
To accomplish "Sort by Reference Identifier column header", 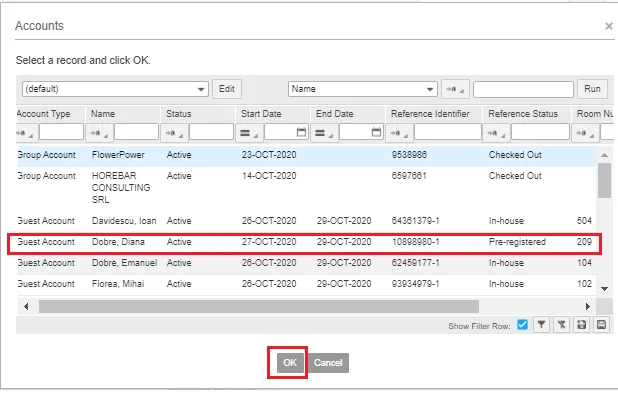I will [x=430, y=114].
